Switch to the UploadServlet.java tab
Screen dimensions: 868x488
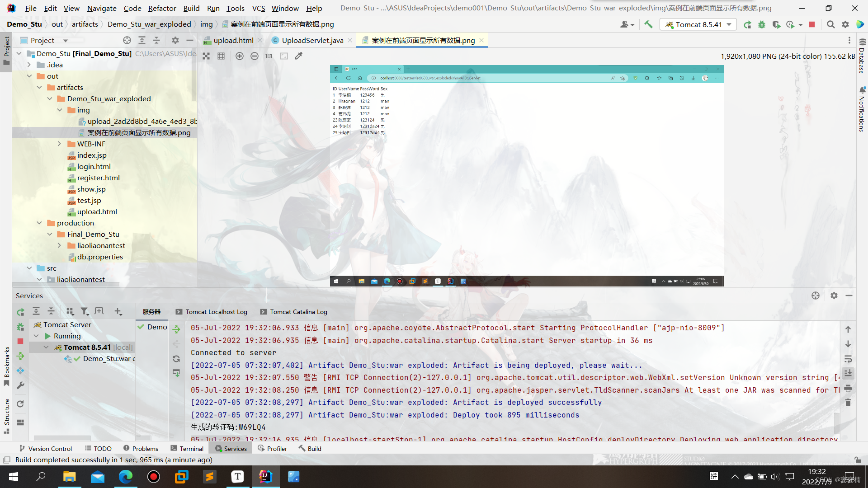[312, 40]
